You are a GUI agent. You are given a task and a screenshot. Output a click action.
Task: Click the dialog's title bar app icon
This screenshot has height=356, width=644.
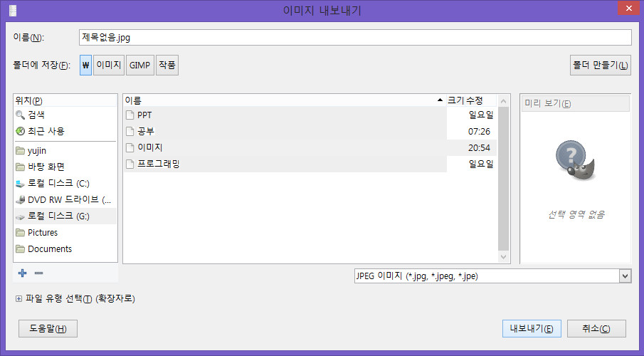click(x=13, y=11)
